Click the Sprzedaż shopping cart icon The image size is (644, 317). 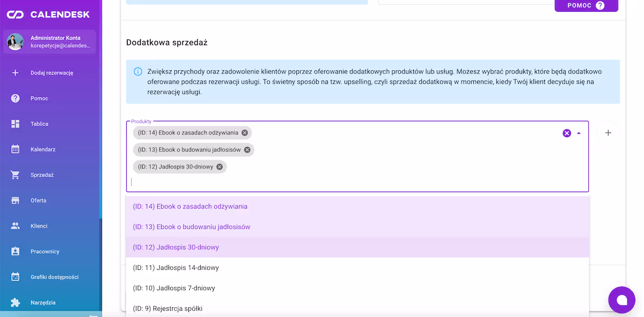pos(16,175)
